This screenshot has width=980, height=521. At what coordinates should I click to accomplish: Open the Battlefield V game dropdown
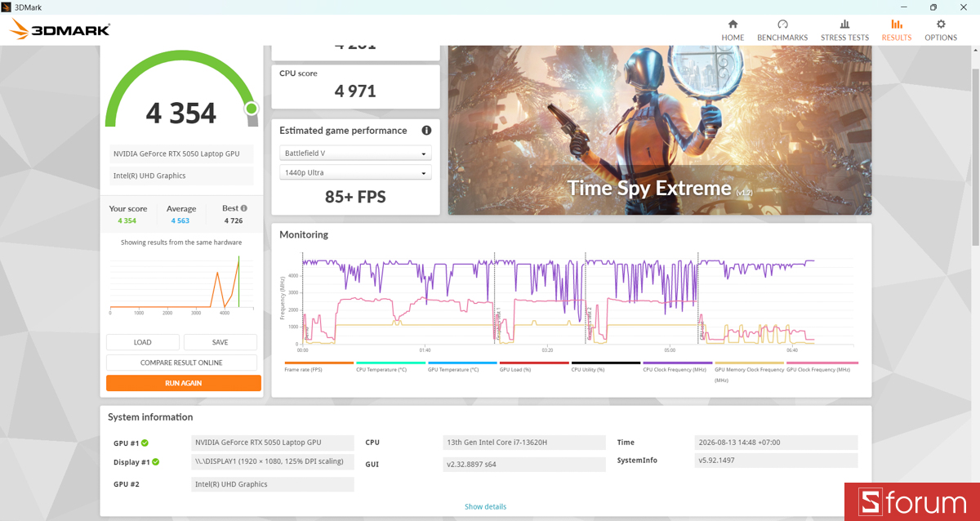(355, 154)
